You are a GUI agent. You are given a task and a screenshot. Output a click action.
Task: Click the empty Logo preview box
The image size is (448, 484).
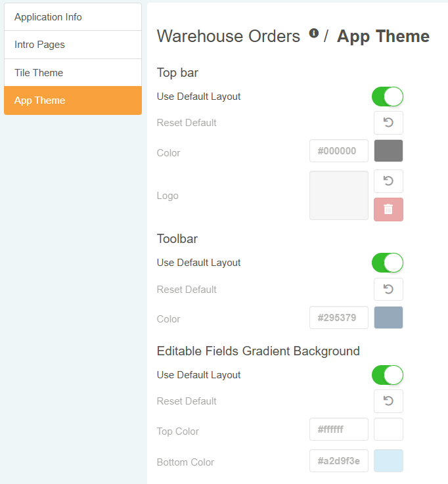(x=339, y=196)
